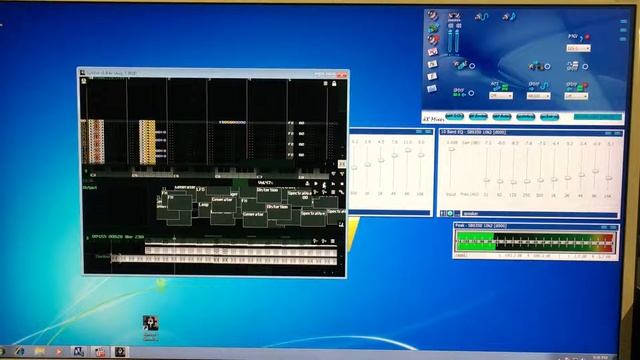Click the highlighted white square button in synth
This screenshot has width=640, height=360.
click(x=342, y=164)
